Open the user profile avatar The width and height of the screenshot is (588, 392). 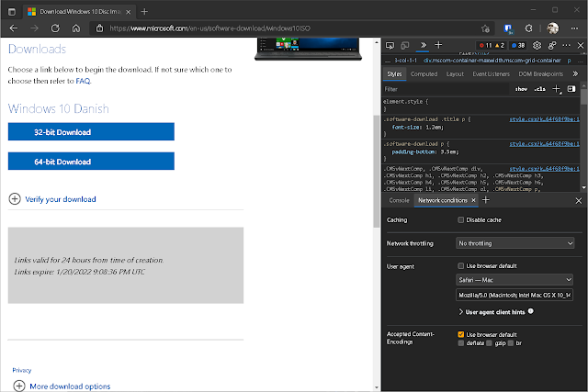point(553,28)
